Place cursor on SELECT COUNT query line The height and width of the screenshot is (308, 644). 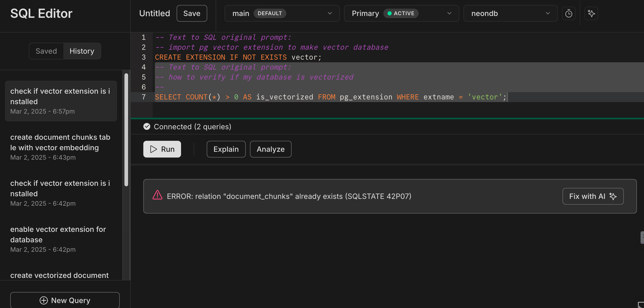331,97
